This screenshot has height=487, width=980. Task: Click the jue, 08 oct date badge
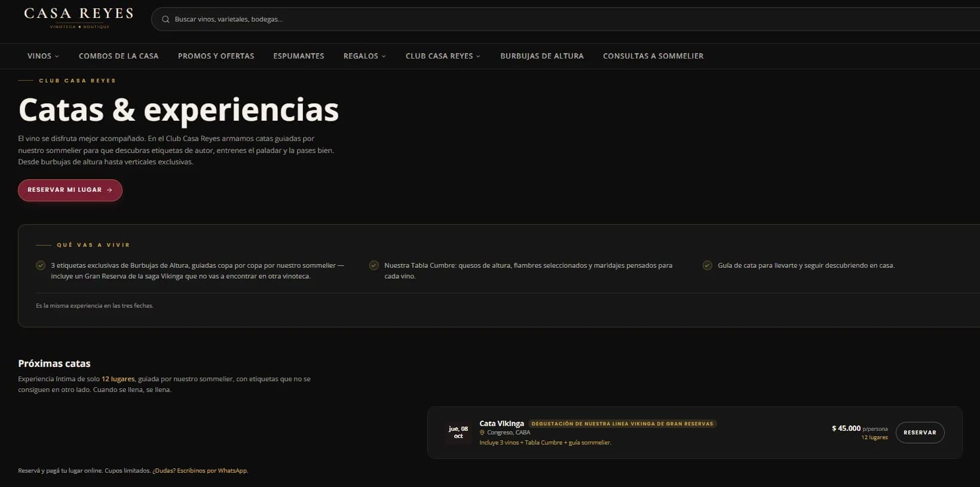point(458,433)
